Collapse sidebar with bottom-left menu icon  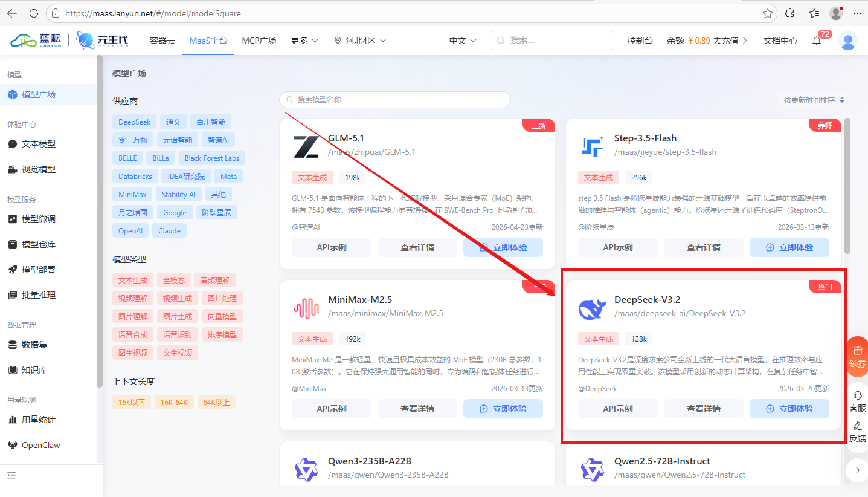click(12, 475)
